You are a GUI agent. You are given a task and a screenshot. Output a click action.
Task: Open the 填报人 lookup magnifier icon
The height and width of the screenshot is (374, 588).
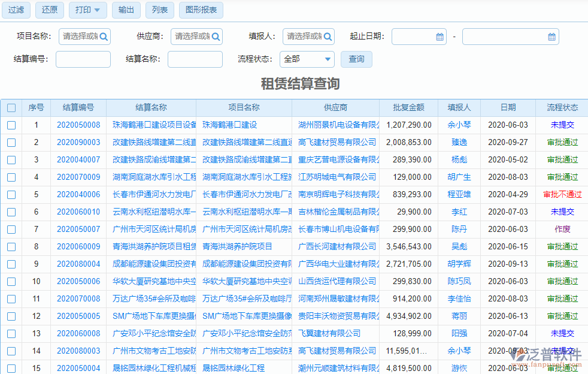tap(328, 37)
